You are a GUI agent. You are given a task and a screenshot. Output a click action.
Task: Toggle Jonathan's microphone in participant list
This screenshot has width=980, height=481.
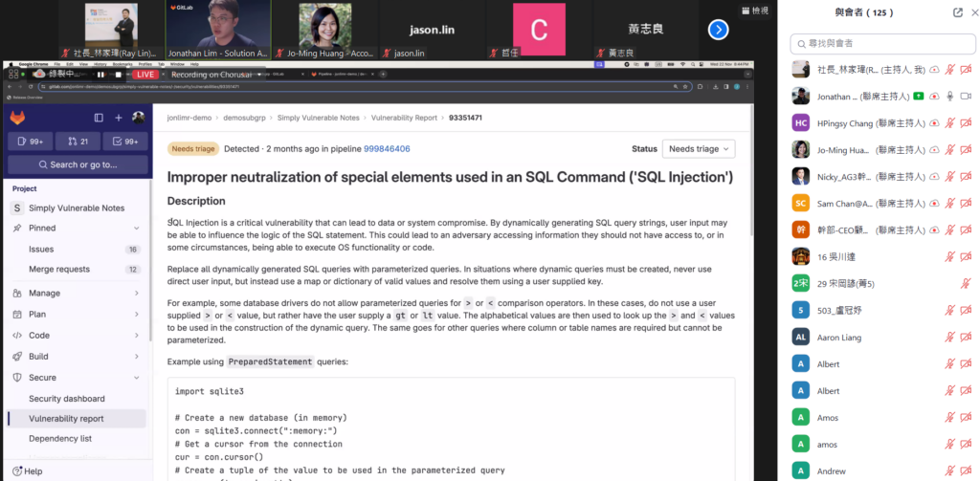949,97
